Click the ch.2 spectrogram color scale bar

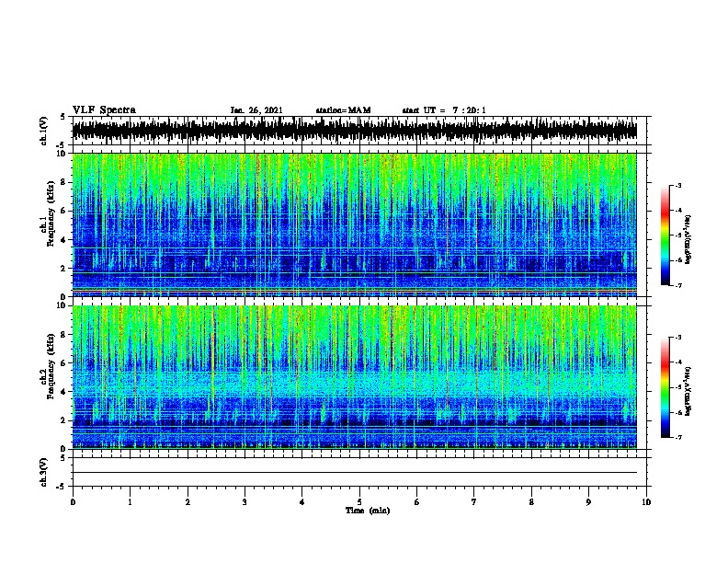(x=665, y=387)
